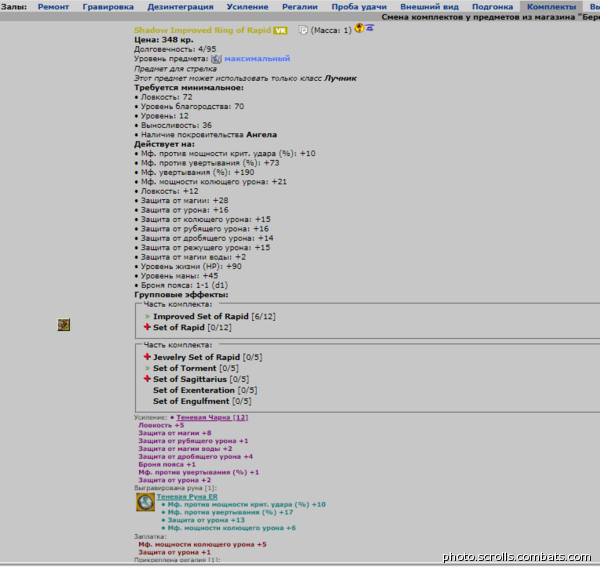
Task: Click the purple hat icon after Масса
Action: pos(369,28)
